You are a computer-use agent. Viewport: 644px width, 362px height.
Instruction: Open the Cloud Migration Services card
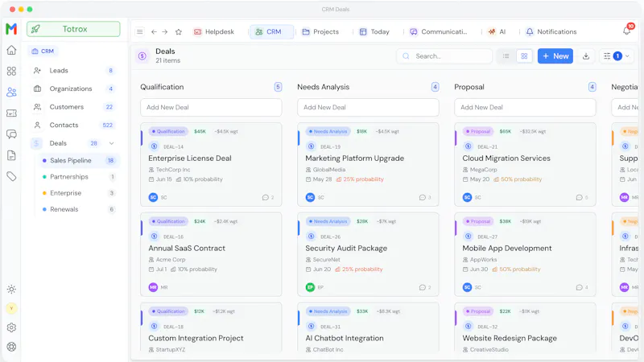click(x=525, y=164)
